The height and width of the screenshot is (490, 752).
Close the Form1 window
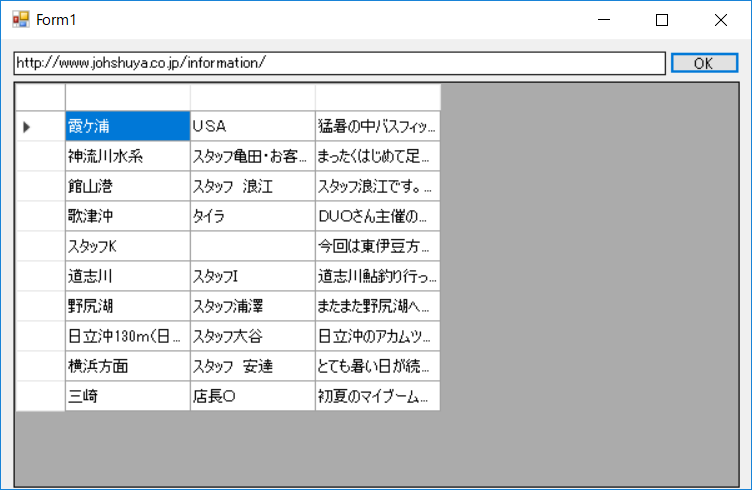pos(720,20)
